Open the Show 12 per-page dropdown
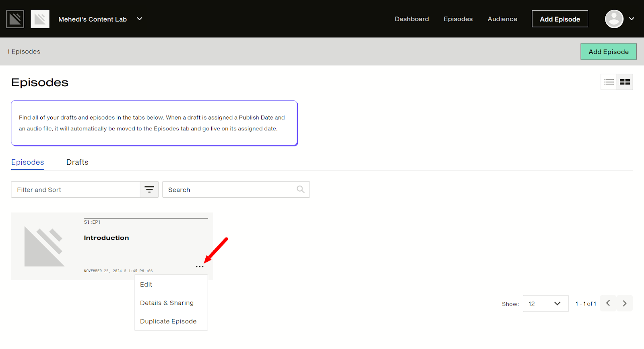The width and height of the screenshot is (644, 349). (x=546, y=304)
